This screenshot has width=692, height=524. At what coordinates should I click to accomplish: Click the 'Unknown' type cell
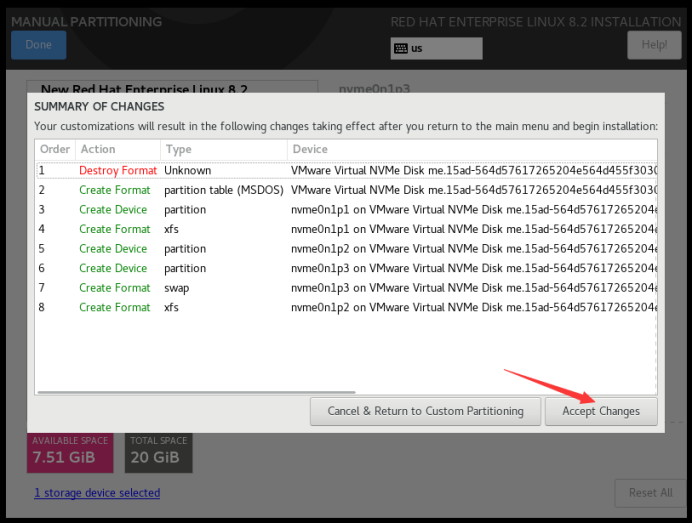pos(188,170)
